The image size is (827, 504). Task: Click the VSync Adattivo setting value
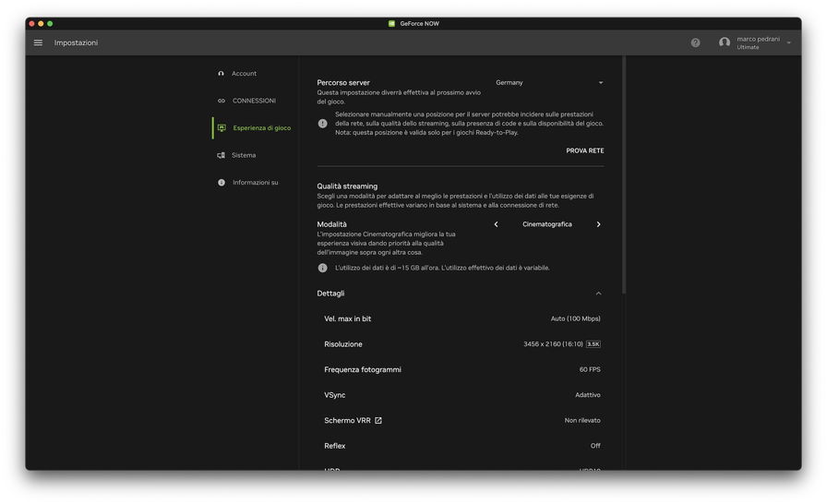587,395
